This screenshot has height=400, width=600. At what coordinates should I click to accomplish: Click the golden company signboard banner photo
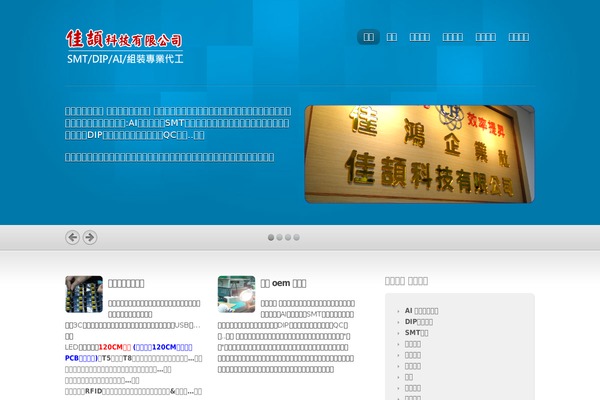(x=419, y=154)
